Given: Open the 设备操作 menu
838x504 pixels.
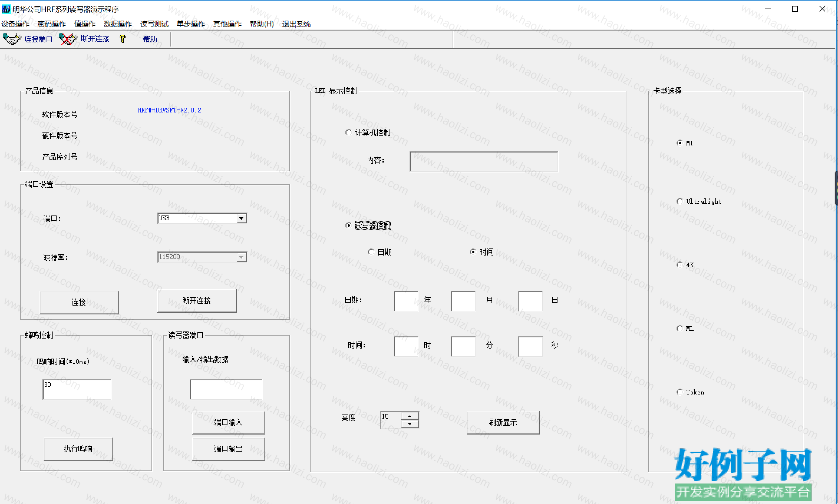Looking at the screenshot, I should [15, 24].
